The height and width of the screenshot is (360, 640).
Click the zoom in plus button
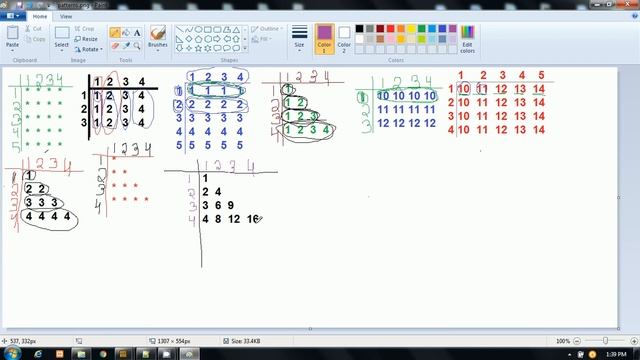634,341
